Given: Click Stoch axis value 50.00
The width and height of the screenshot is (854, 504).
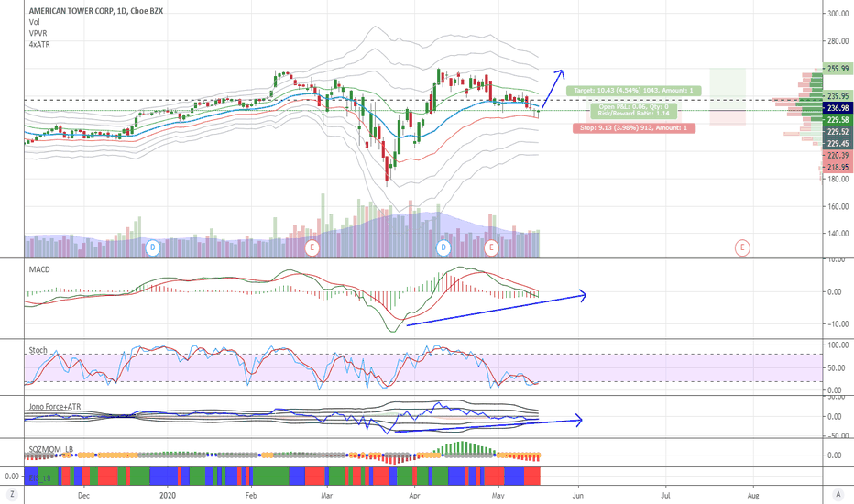Looking at the screenshot, I should point(838,368).
